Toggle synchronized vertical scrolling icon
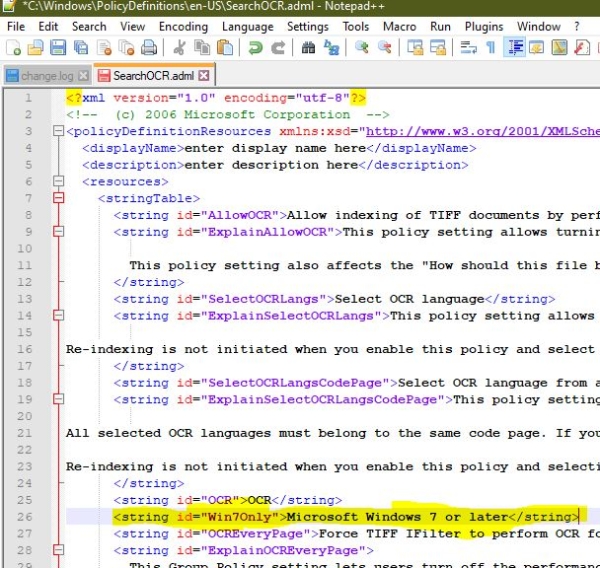 pos(415,48)
